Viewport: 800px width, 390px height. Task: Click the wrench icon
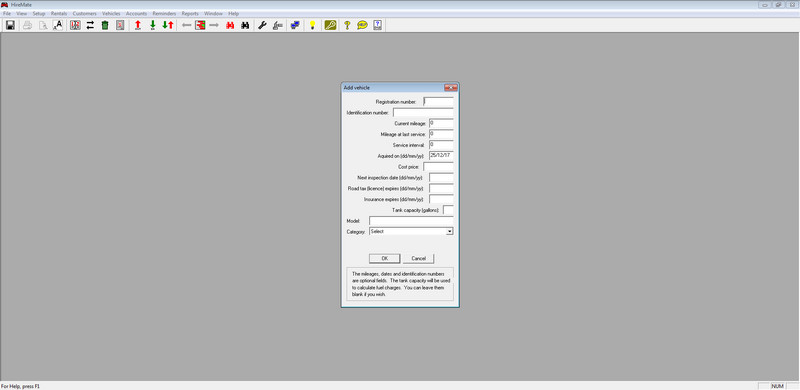click(262, 25)
